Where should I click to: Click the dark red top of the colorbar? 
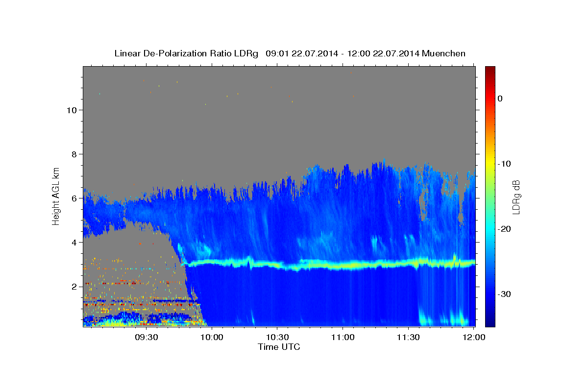tap(490, 70)
